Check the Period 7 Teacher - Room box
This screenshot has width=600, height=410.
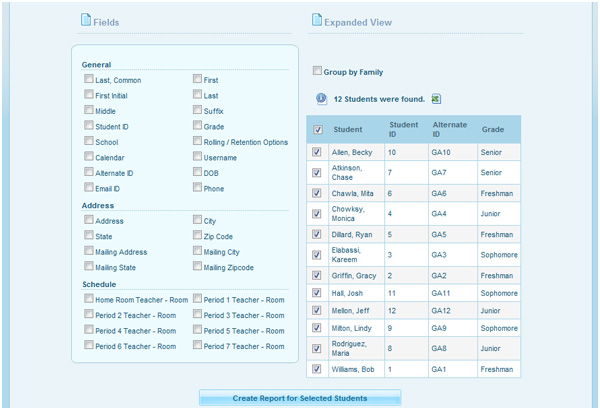pyautogui.click(x=197, y=346)
